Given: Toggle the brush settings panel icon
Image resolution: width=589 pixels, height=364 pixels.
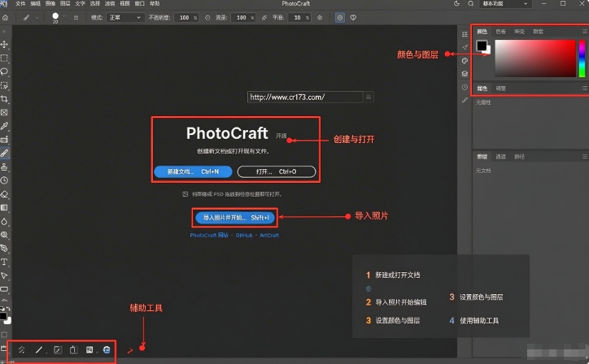Looking at the screenshot, I should [76, 18].
